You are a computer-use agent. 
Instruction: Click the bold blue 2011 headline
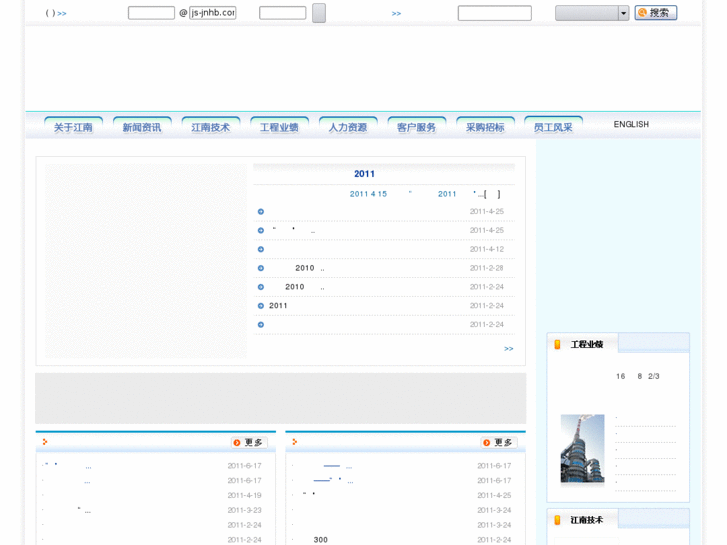[364, 174]
